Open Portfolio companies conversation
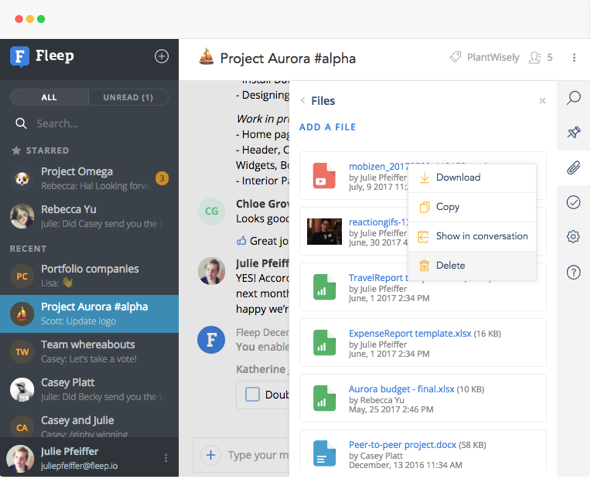 (89, 276)
